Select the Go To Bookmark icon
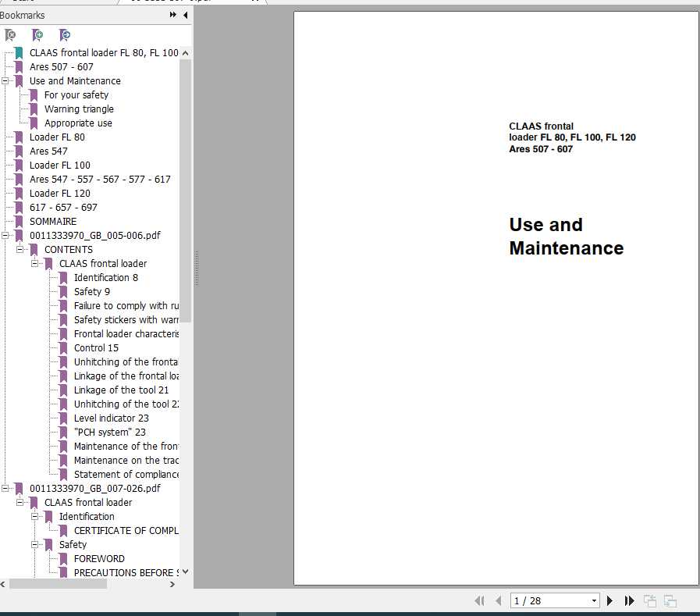The width and height of the screenshot is (700, 616). point(65,35)
